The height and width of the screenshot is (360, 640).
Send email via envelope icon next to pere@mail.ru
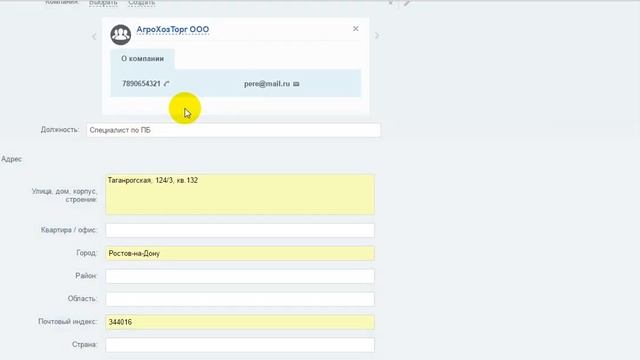point(296,84)
